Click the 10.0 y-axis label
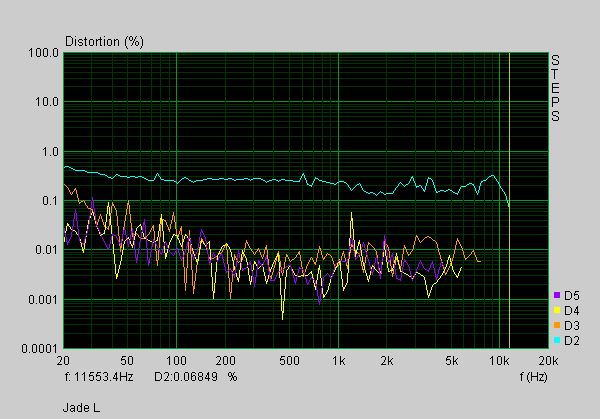 pos(47,102)
